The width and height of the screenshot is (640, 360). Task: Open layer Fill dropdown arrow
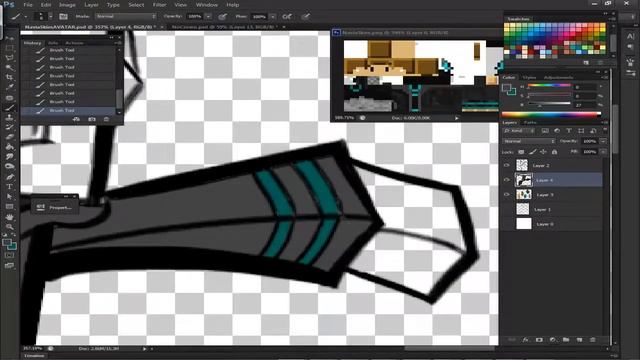tap(603, 152)
